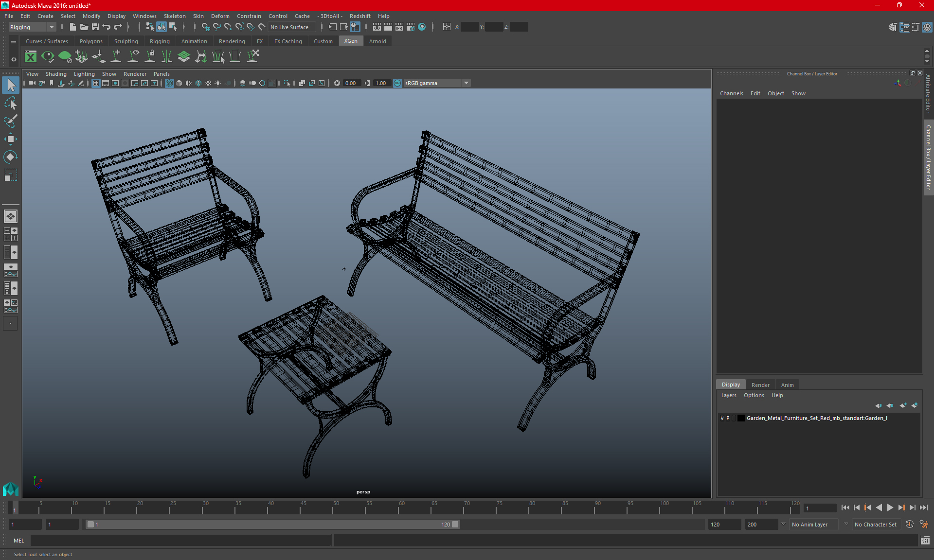
Task: Click the layer color swatch
Action: (741, 418)
